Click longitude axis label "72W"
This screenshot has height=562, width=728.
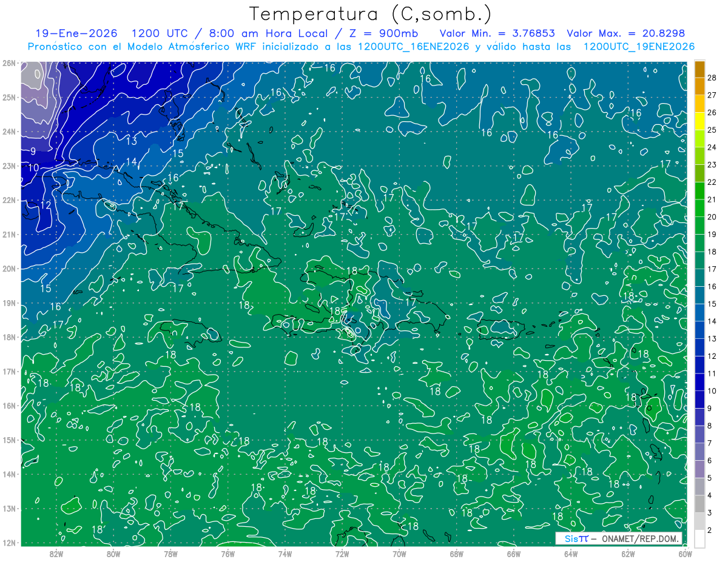(342, 554)
